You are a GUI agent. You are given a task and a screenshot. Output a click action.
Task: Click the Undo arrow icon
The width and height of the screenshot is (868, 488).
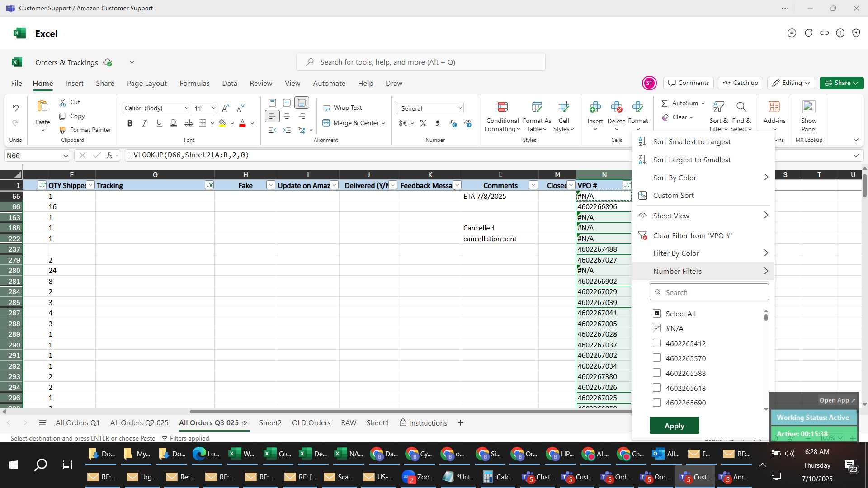point(15,108)
